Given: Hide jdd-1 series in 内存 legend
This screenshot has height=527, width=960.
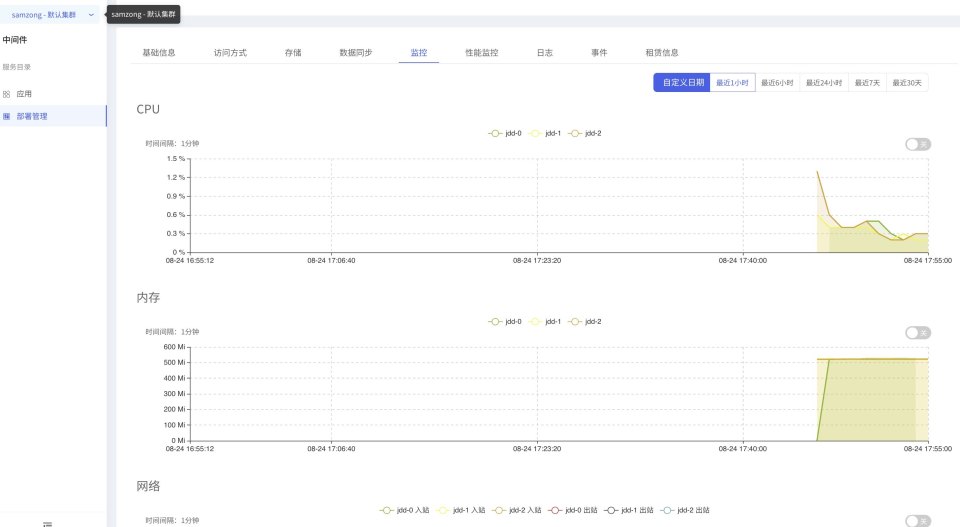Looking at the screenshot, I should (547, 321).
